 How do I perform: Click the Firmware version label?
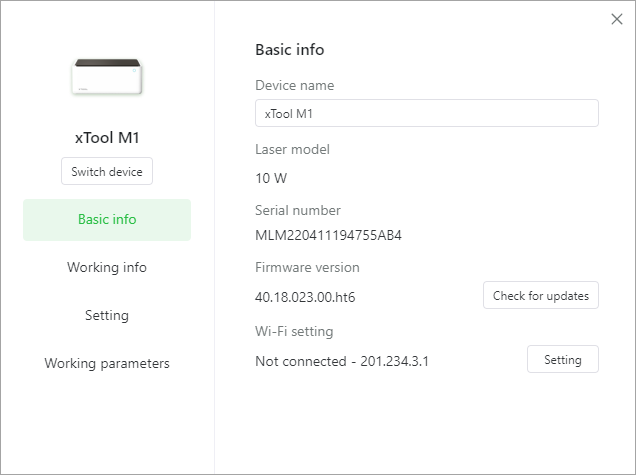[307, 267]
